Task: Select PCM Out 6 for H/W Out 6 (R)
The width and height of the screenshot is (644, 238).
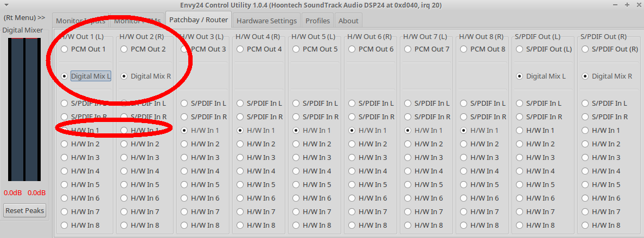Action: [352, 49]
